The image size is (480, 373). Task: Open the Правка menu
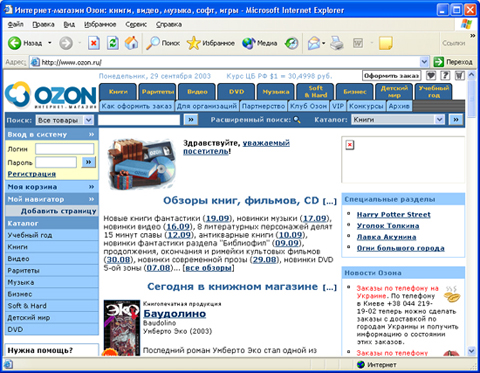click(43, 24)
